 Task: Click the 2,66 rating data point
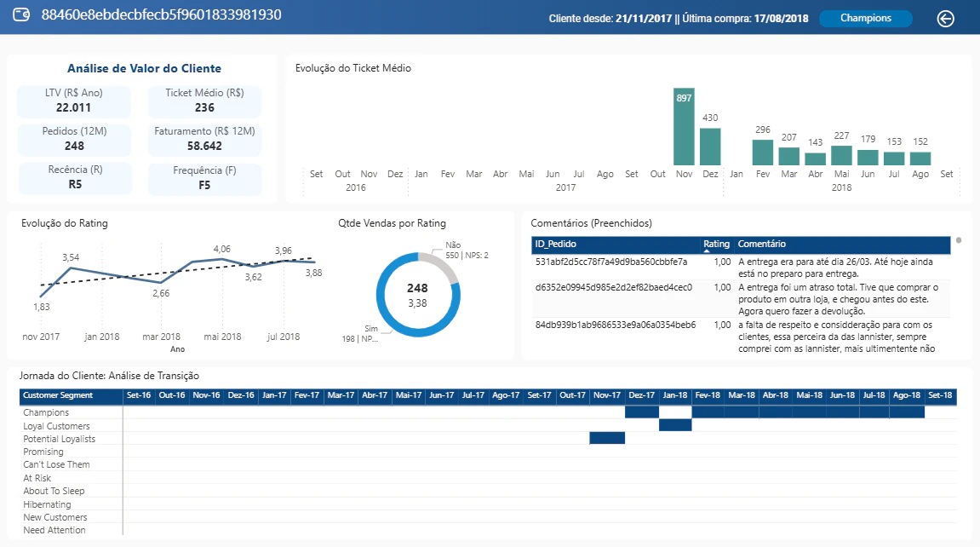161,283
